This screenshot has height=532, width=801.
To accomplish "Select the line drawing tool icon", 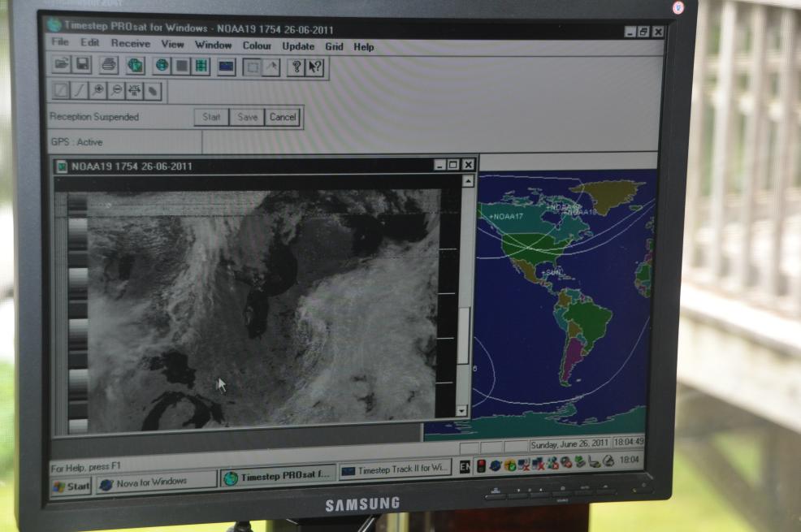I will click(79, 91).
